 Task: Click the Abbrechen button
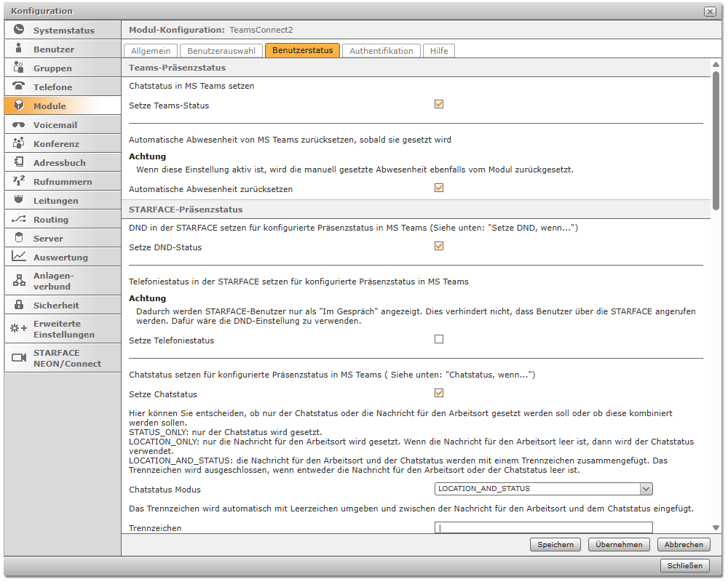[684, 544]
